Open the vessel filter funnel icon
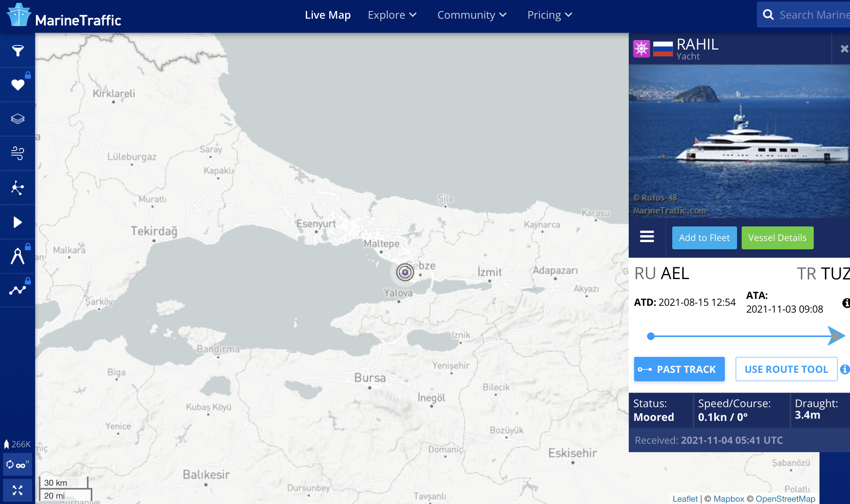The image size is (850, 504). [x=18, y=51]
